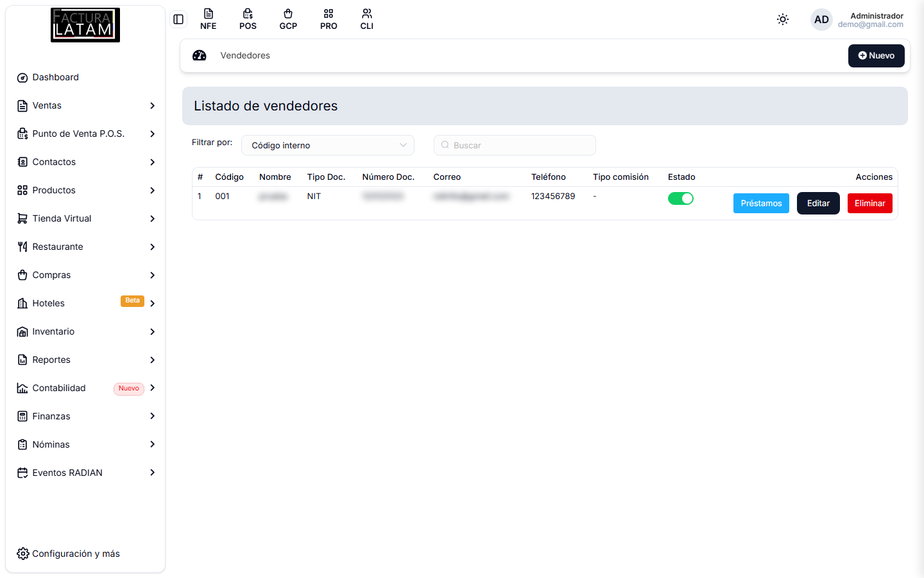Open the GCP shortcut icon

[x=288, y=19]
